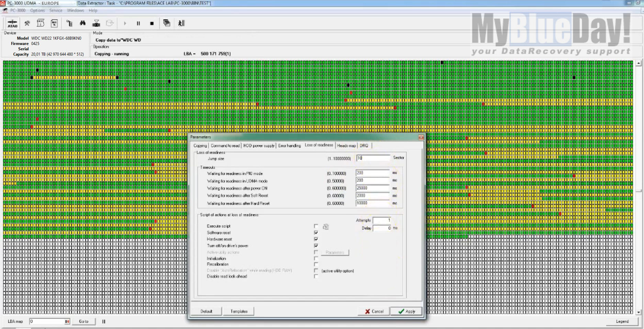644x329 pixels.
Task: Apply the parameter changes
Action: pos(406,311)
